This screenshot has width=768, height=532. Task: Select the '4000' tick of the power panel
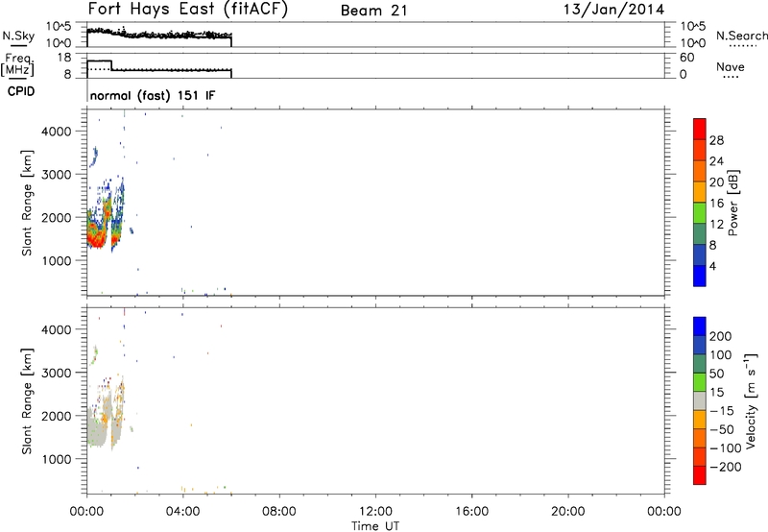56,132
